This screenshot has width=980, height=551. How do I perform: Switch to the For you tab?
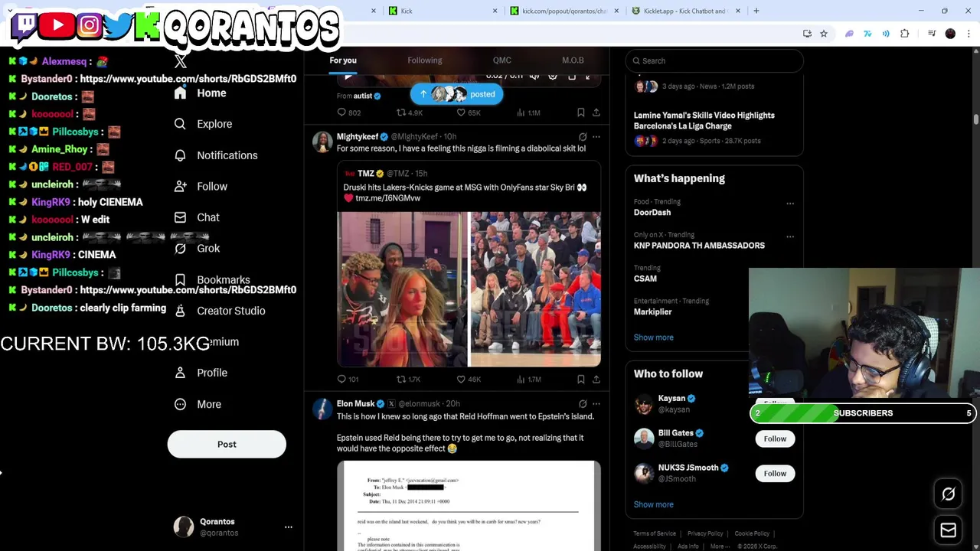[x=343, y=60]
